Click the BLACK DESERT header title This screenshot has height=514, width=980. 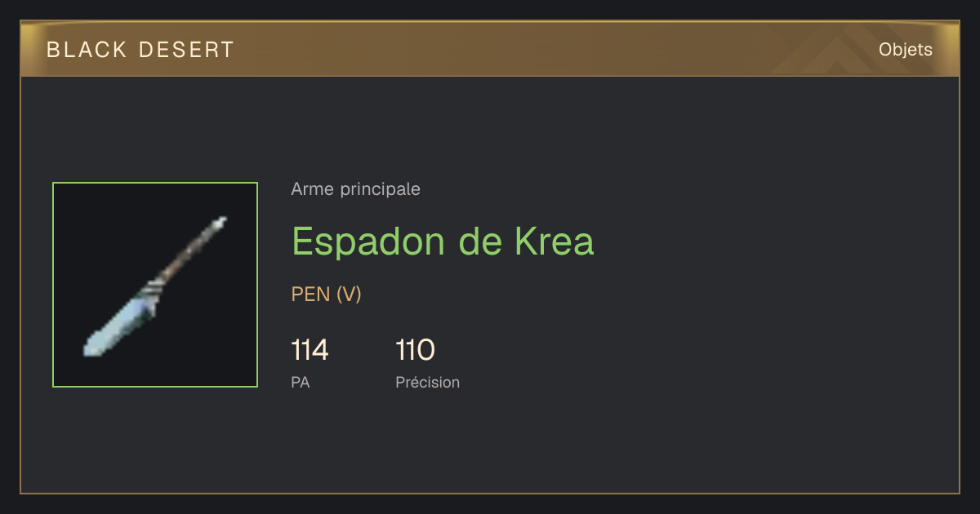(140, 50)
